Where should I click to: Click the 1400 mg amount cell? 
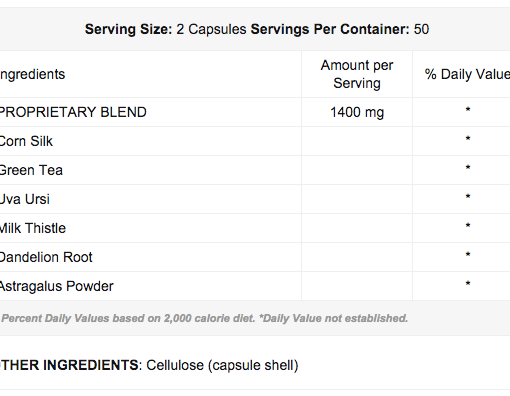357,112
